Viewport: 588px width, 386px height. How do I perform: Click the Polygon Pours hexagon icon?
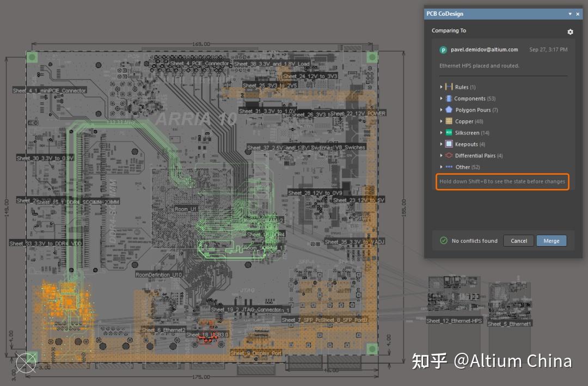[x=448, y=109]
